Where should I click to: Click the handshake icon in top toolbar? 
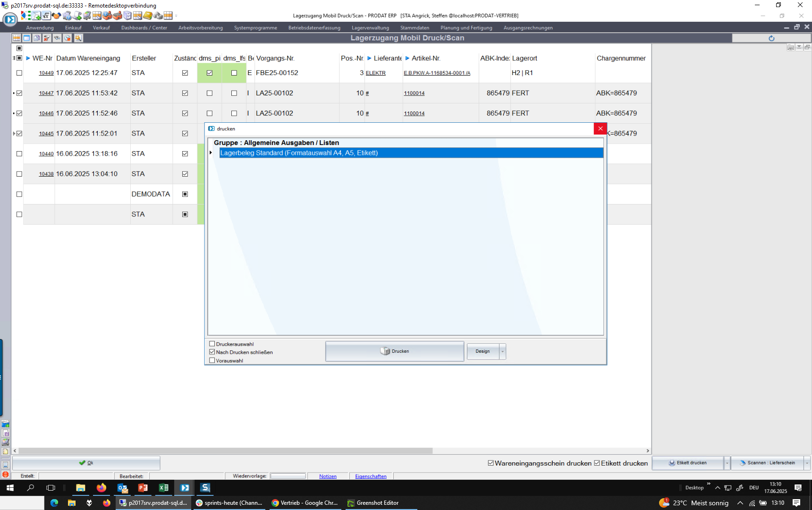[57, 16]
